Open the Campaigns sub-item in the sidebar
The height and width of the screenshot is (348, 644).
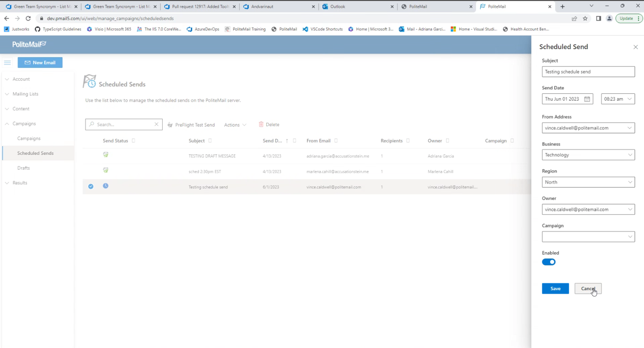(29, 139)
